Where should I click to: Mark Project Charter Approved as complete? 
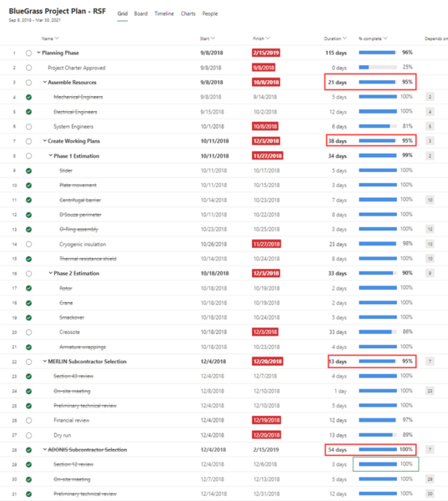pyautogui.click(x=28, y=68)
